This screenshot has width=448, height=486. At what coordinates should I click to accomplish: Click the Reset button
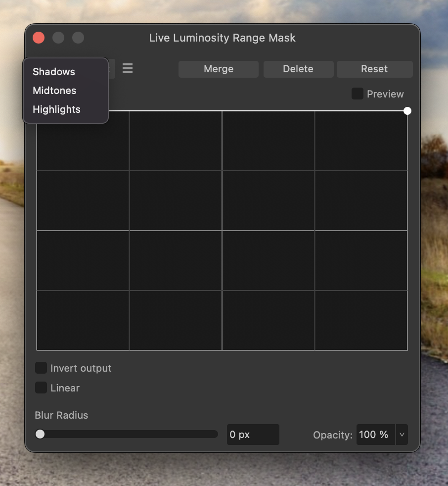click(x=374, y=69)
